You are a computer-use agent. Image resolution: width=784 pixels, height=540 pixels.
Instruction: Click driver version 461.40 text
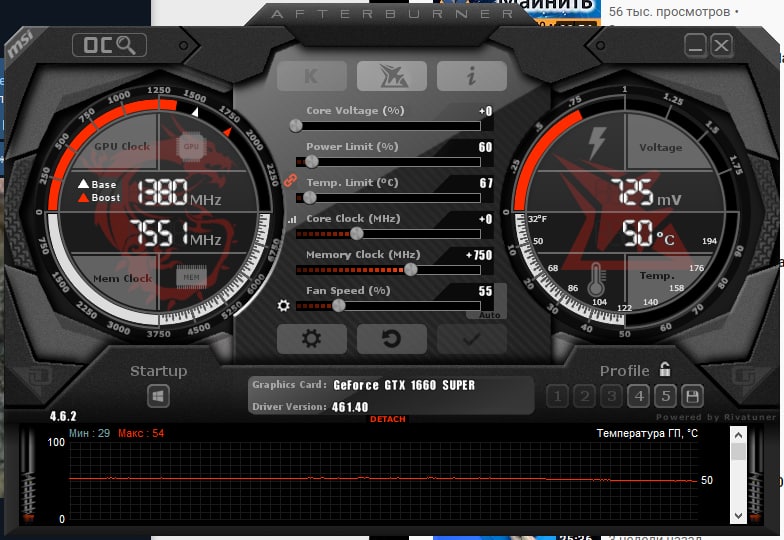click(x=350, y=407)
